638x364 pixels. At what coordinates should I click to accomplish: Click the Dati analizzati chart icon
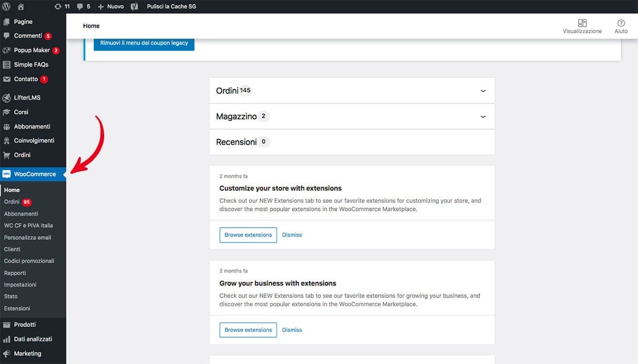(7, 339)
